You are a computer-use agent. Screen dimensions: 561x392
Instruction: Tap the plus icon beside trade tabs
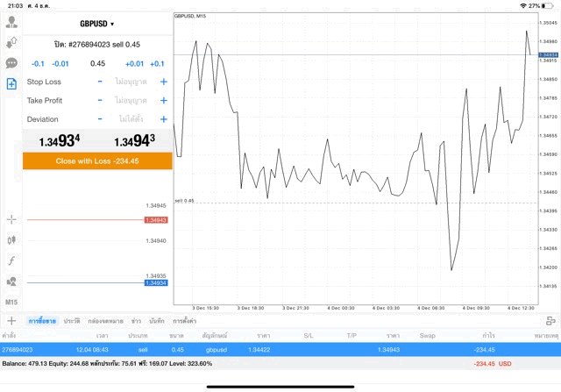(11, 321)
